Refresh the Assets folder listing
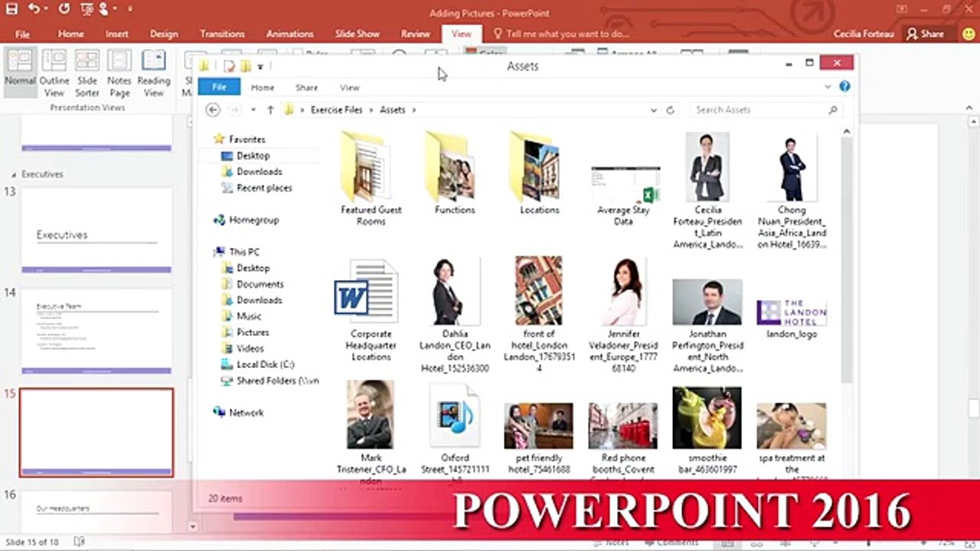Image resolution: width=980 pixels, height=551 pixels. click(670, 110)
